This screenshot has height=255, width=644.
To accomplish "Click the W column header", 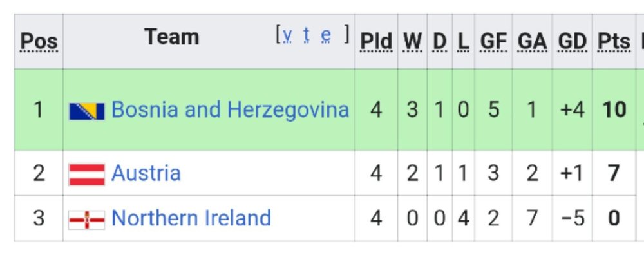I will coord(412,41).
